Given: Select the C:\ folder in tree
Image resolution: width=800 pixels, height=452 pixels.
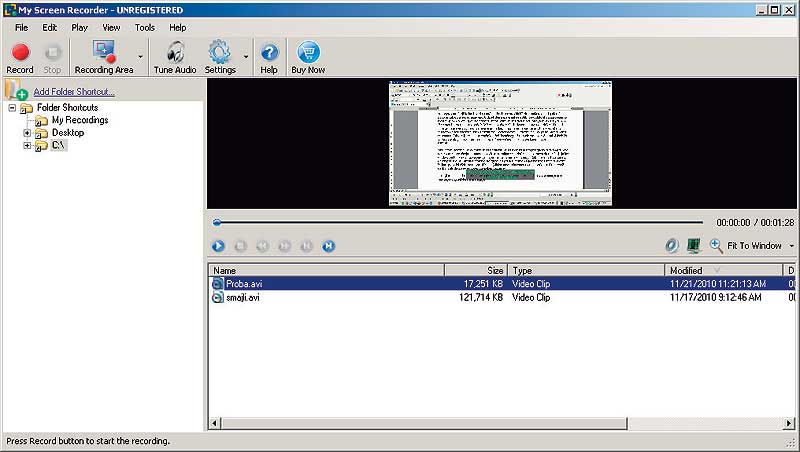Looking at the screenshot, I should tap(58, 145).
